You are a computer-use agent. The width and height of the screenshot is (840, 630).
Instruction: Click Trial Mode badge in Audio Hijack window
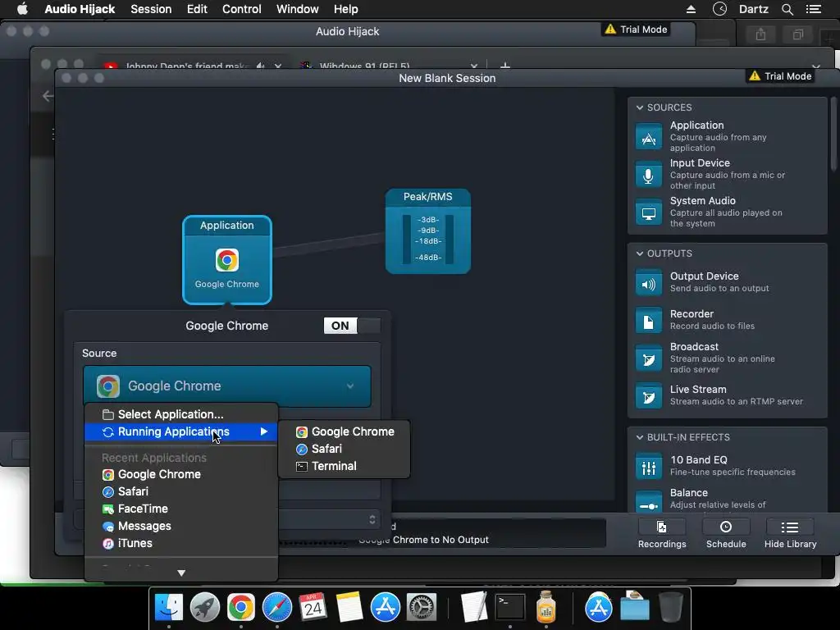click(x=636, y=30)
